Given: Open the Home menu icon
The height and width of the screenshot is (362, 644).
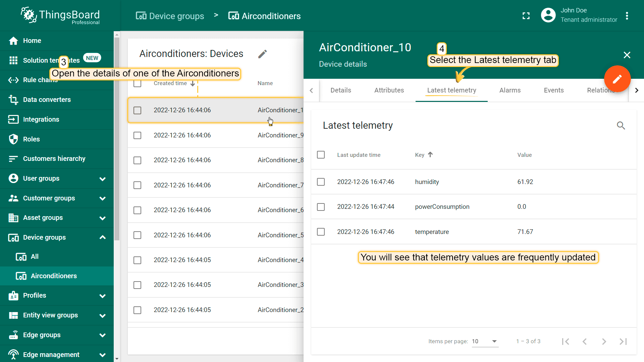Looking at the screenshot, I should point(13,41).
